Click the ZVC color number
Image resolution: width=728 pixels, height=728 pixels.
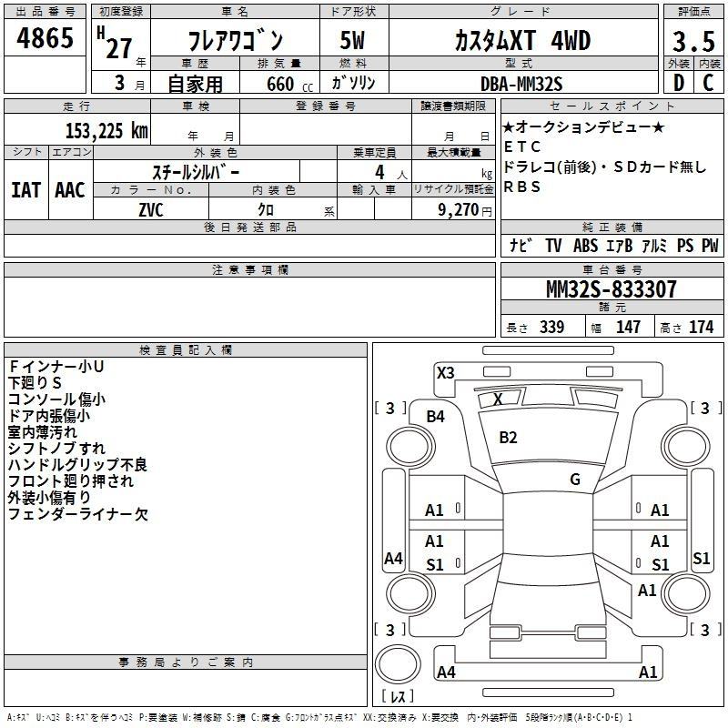click(x=151, y=209)
